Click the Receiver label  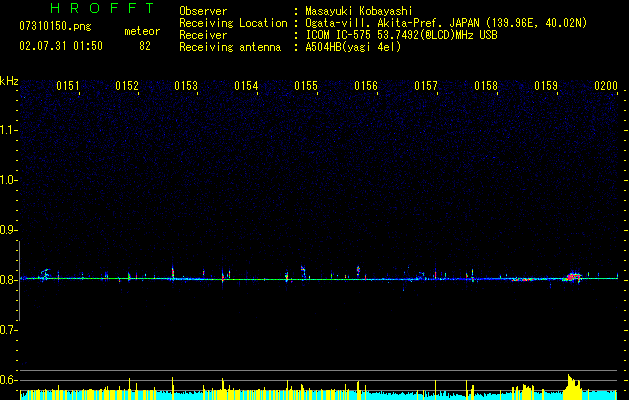pos(203,35)
